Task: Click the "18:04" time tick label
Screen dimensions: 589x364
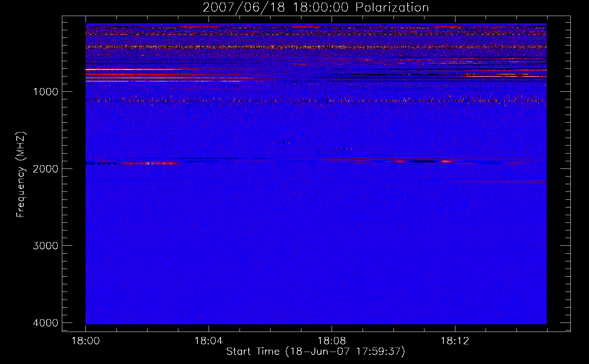Action: pos(209,341)
